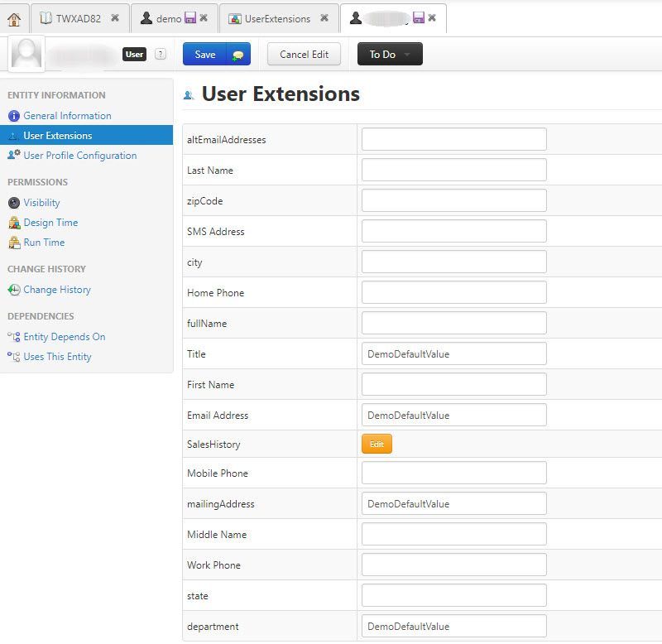The height and width of the screenshot is (644, 662).
Task: Focus the Work Phone input field
Action: pyautogui.click(x=453, y=565)
